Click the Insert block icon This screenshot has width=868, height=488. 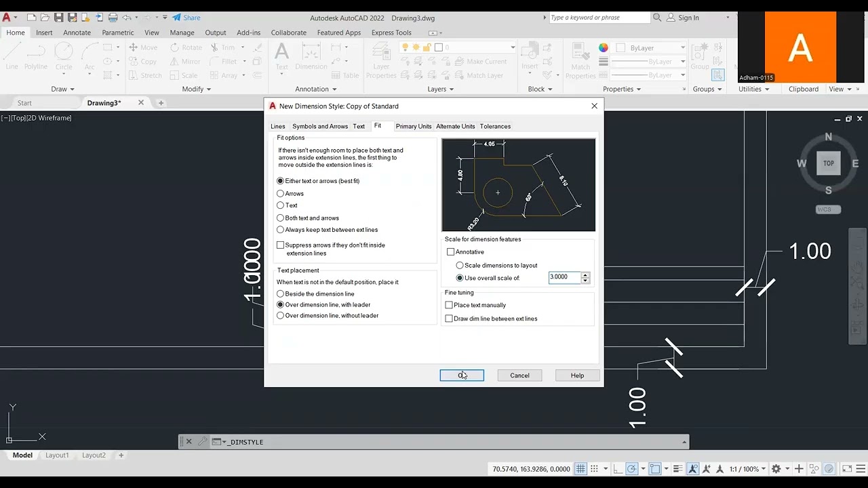(530, 56)
